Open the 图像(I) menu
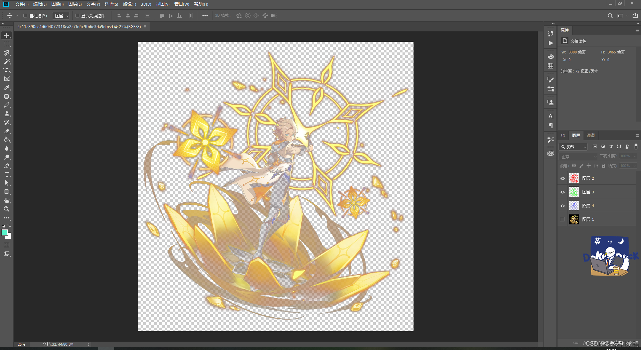 (x=57, y=4)
